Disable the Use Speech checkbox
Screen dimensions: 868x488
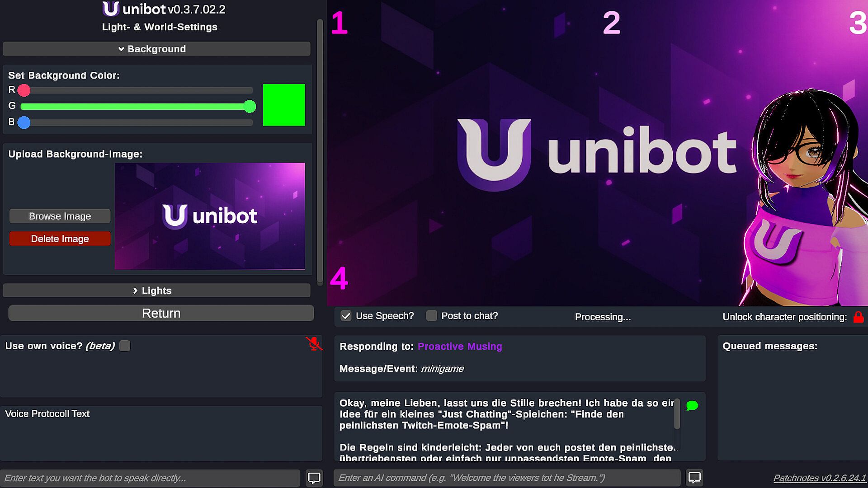pyautogui.click(x=346, y=316)
